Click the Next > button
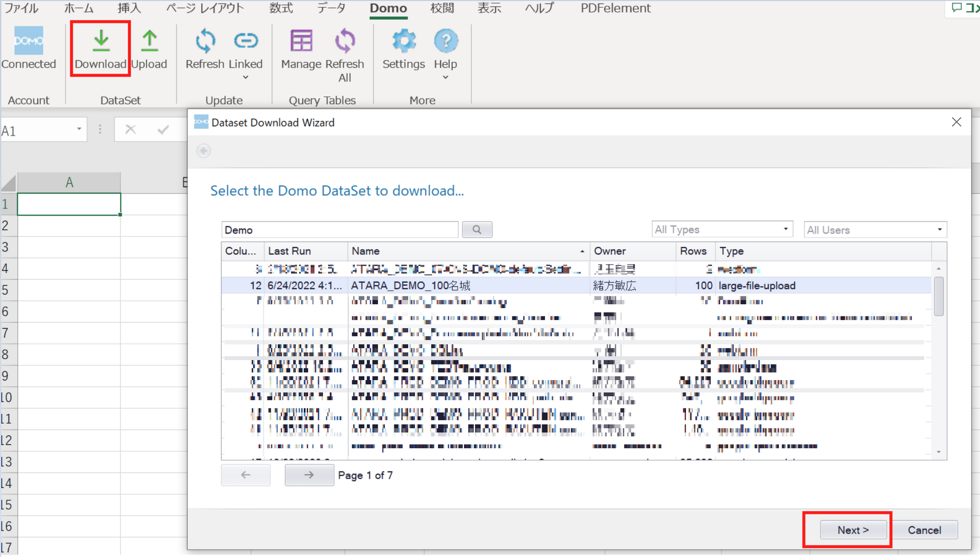Image resolution: width=980 pixels, height=557 pixels. point(853,530)
